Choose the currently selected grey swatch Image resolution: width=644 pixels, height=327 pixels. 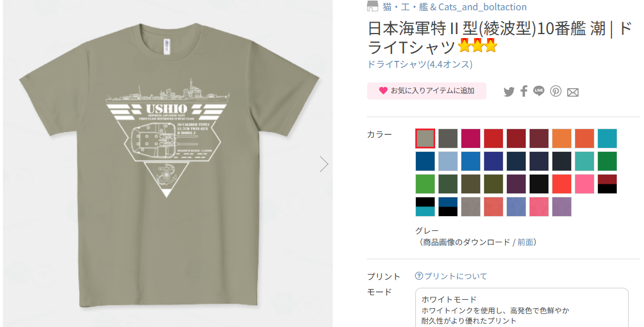point(425,138)
